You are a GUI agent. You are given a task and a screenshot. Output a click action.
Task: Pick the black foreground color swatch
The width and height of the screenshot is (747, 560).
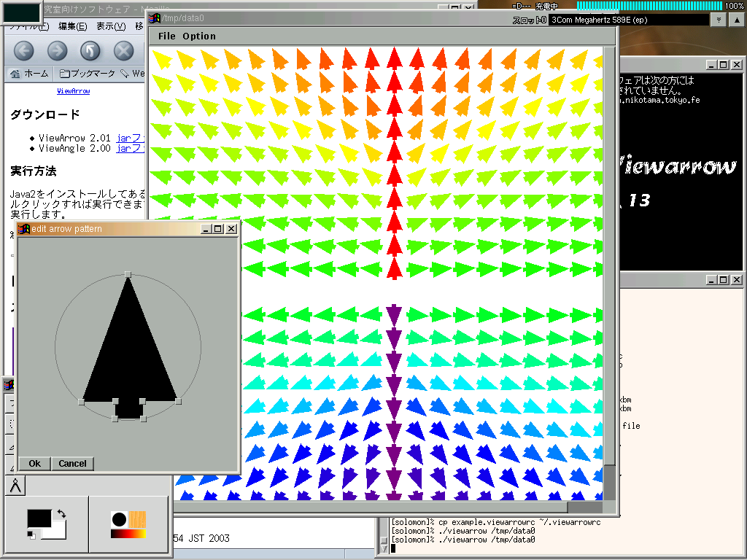(39, 518)
